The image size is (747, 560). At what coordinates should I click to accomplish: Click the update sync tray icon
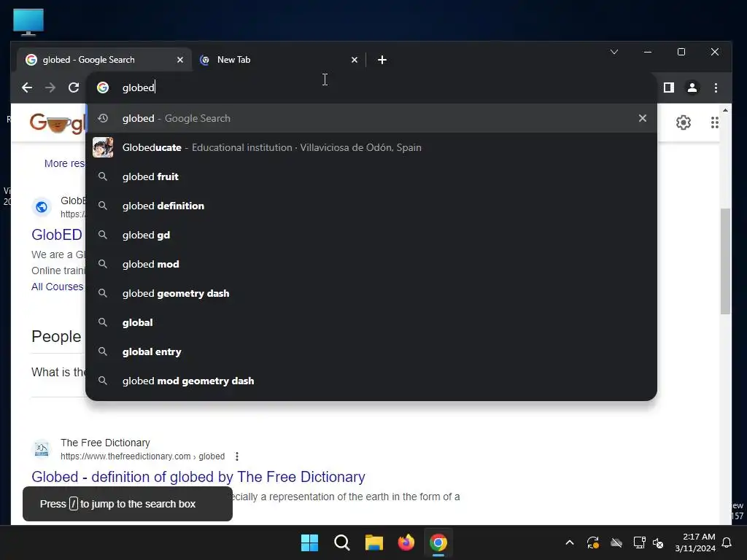click(592, 542)
